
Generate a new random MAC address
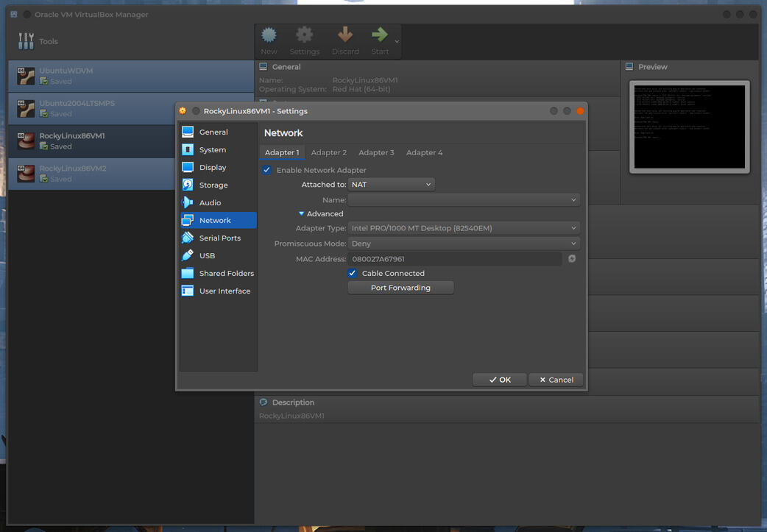(x=572, y=259)
